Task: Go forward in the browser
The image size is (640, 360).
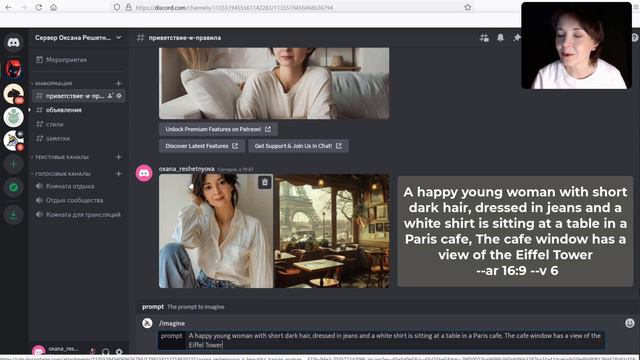Action: pos(23,7)
